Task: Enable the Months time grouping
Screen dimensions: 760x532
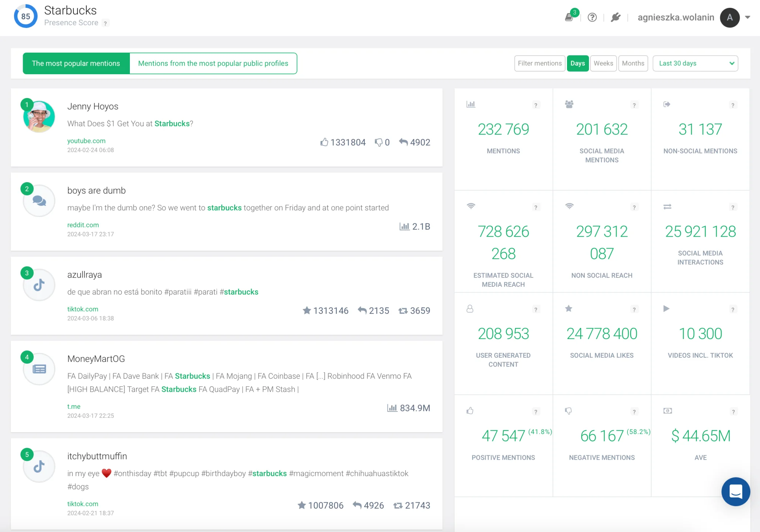Action: tap(633, 63)
